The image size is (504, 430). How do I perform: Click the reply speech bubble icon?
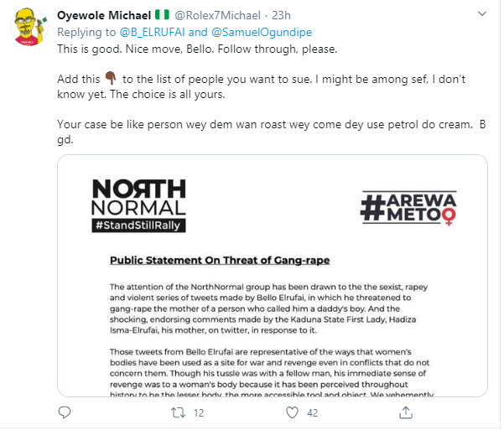point(65,412)
